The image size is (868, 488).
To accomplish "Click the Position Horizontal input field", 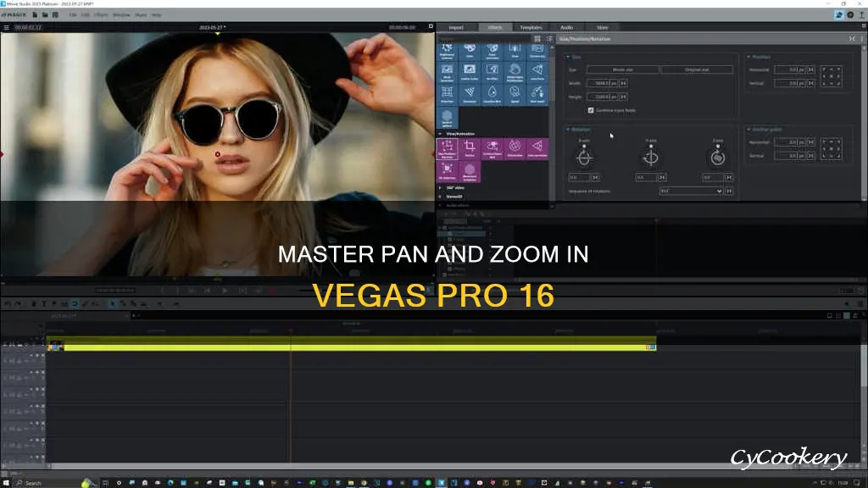I will click(x=789, y=69).
